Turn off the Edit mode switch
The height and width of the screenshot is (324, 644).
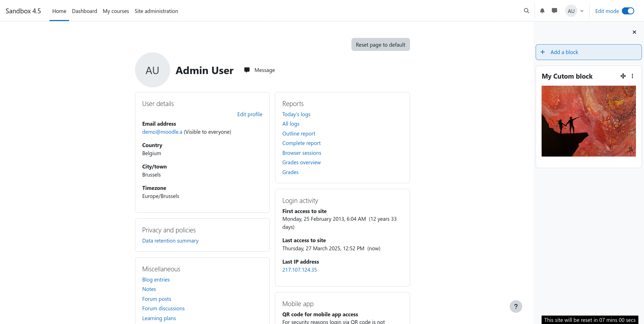coord(628,11)
